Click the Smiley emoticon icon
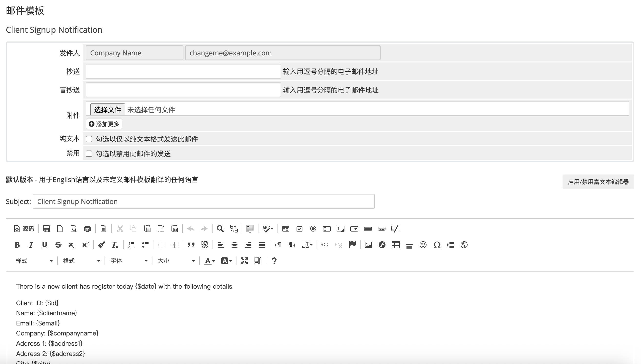Screen dimensions: 641x364 423,245
